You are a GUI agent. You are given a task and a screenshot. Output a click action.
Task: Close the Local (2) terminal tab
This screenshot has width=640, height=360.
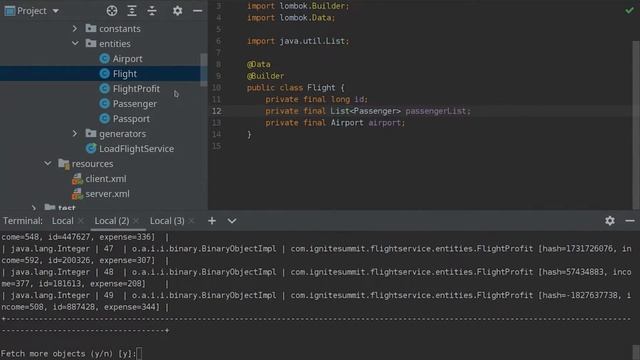pos(136,221)
